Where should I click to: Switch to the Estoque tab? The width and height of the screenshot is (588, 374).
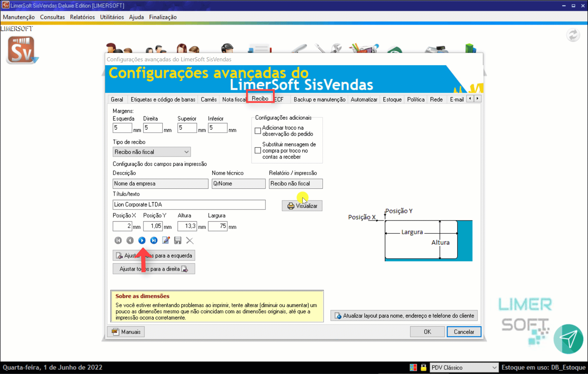tap(392, 99)
